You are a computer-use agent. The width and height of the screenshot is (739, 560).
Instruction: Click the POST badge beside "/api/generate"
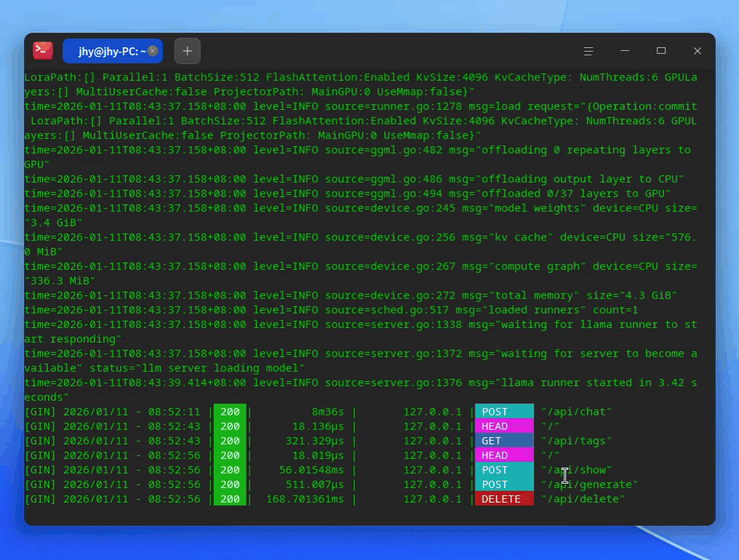point(504,484)
